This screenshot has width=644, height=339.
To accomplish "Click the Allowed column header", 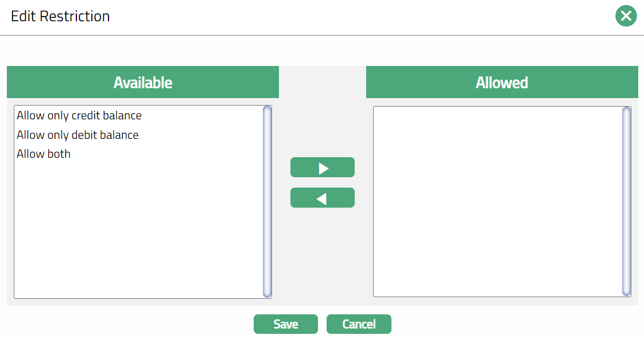I will (502, 82).
